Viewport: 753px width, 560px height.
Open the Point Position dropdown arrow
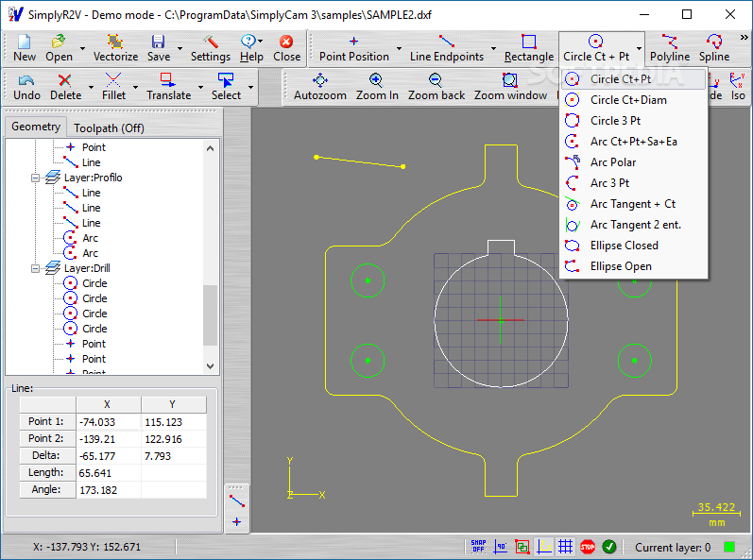pos(399,48)
